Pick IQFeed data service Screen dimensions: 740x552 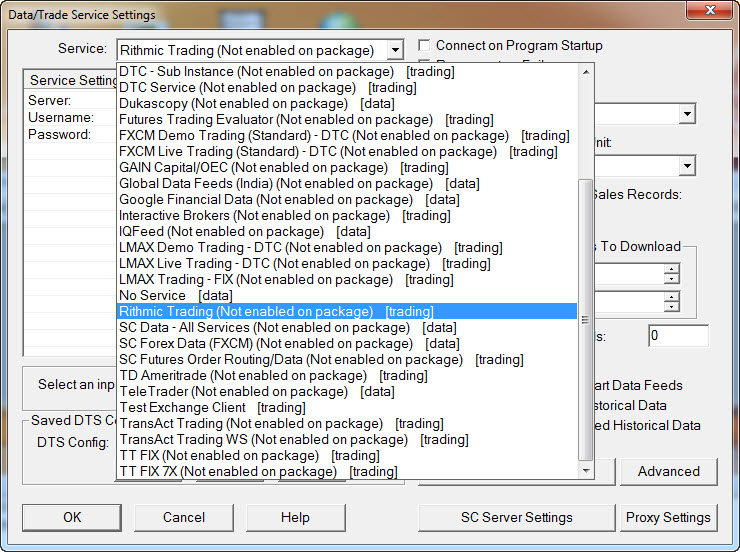pyautogui.click(x=346, y=232)
